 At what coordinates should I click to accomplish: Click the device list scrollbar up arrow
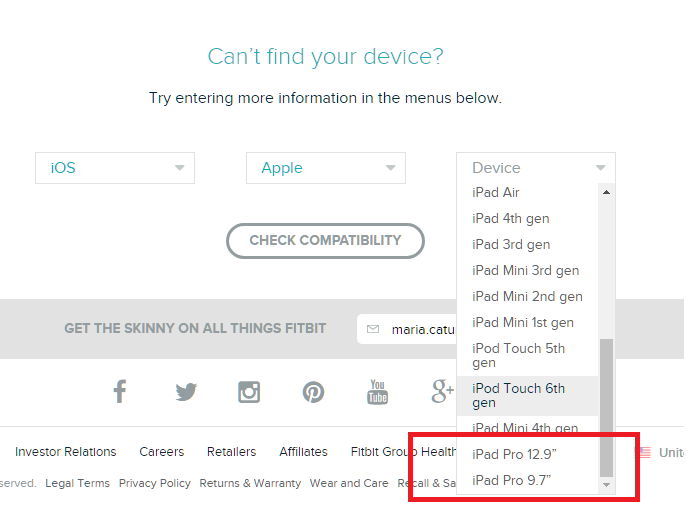pos(606,192)
